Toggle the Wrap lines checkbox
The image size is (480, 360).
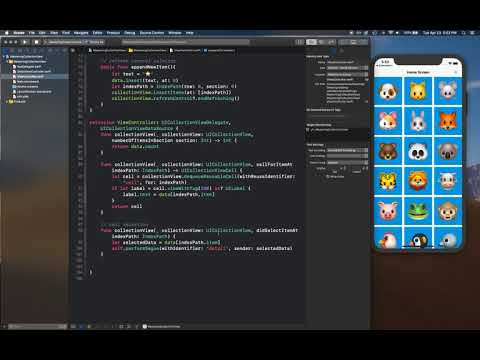(x=328, y=177)
